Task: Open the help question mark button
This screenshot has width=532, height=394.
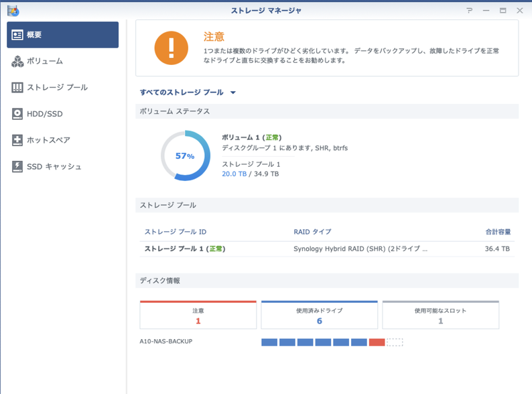Action: tap(470, 11)
